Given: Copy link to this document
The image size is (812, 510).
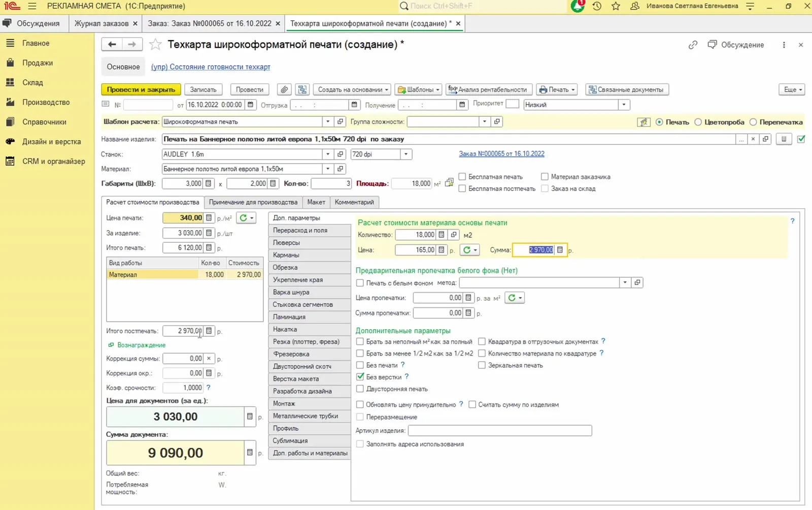Looking at the screenshot, I should 693,45.
